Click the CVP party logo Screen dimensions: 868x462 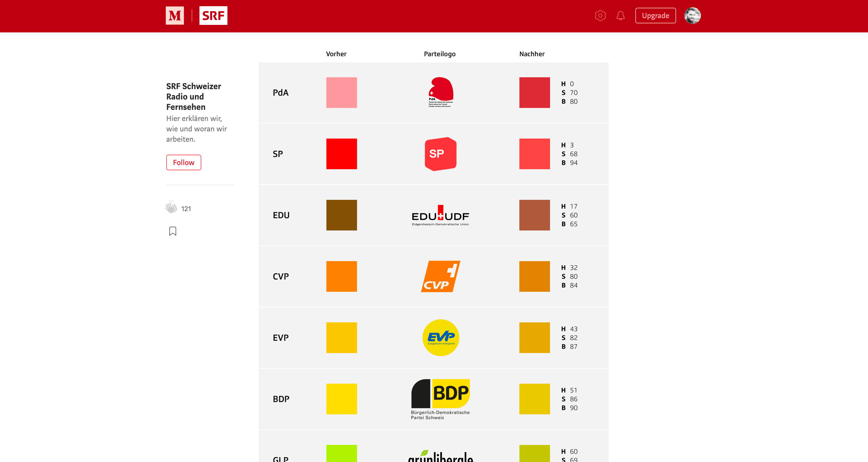(440, 276)
